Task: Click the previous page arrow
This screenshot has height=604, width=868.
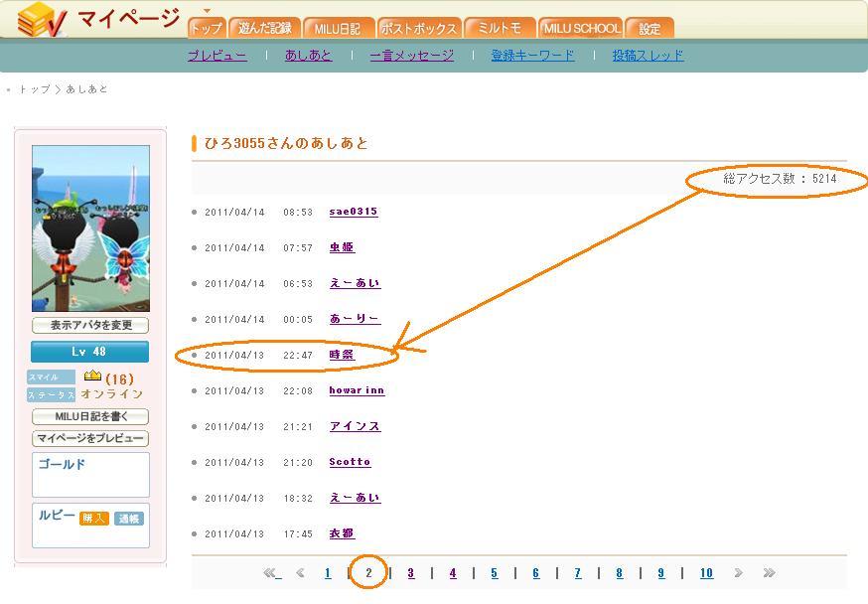Action: (300, 573)
